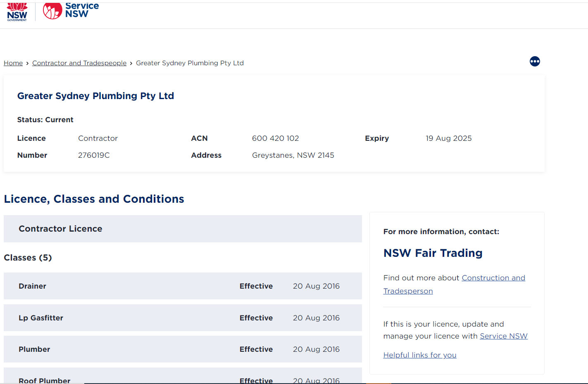Open the Contractor and Tradespeople breadcrumb

(79, 63)
